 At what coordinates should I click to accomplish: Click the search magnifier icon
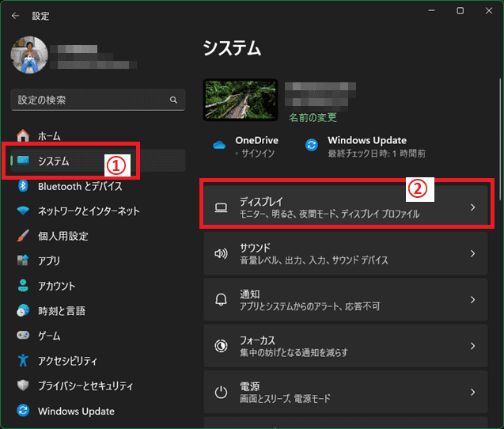coord(173,101)
